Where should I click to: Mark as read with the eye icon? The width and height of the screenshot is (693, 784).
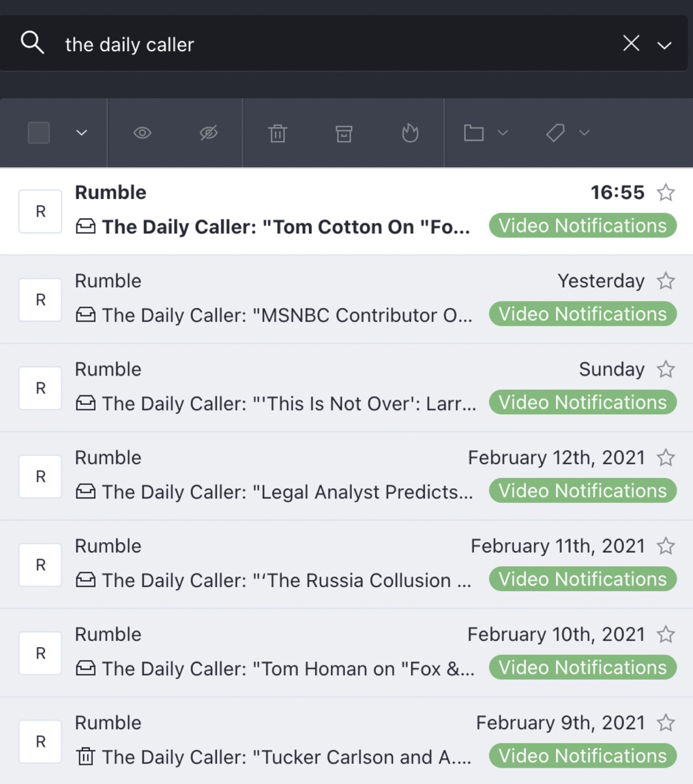tap(143, 133)
